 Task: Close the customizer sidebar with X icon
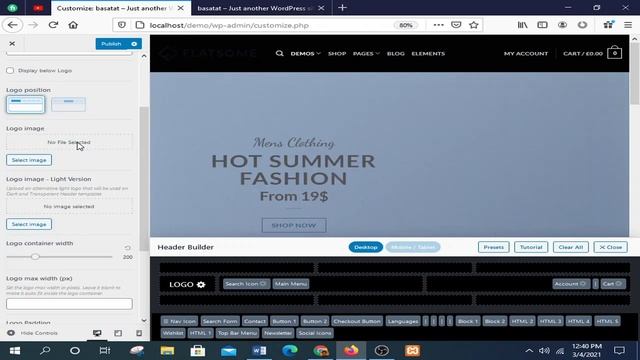click(12, 43)
